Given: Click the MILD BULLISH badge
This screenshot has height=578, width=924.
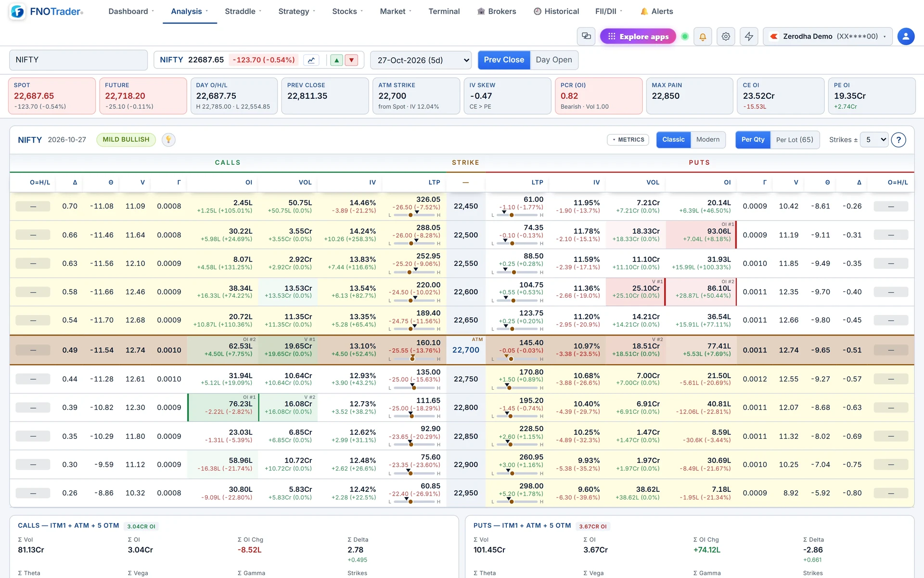Looking at the screenshot, I should click(x=126, y=140).
